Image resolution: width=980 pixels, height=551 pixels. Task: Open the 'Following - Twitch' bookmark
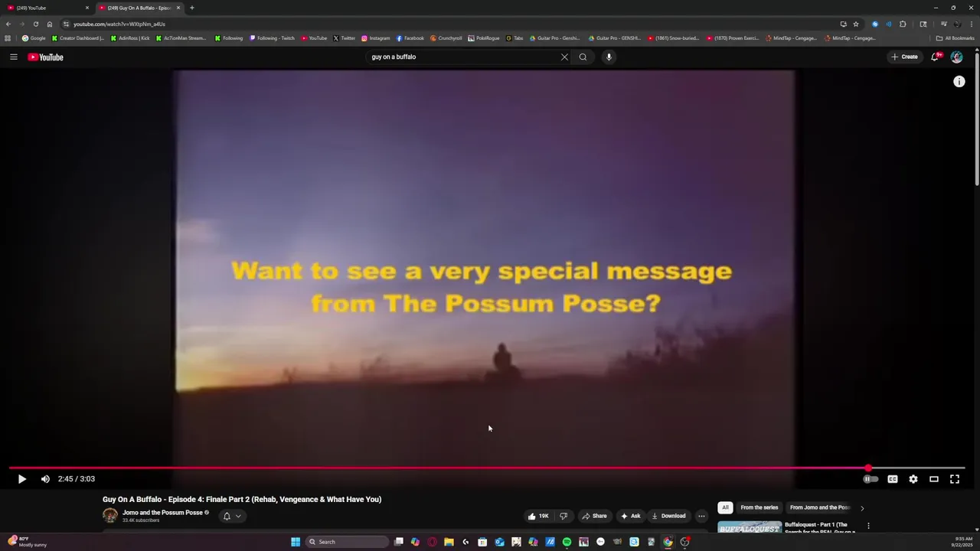(x=272, y=37)
